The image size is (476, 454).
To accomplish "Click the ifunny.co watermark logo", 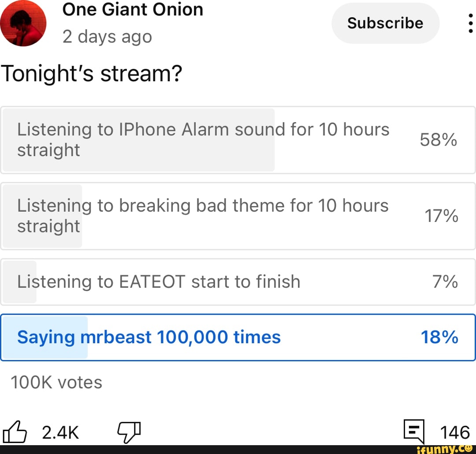I will 444,449.
